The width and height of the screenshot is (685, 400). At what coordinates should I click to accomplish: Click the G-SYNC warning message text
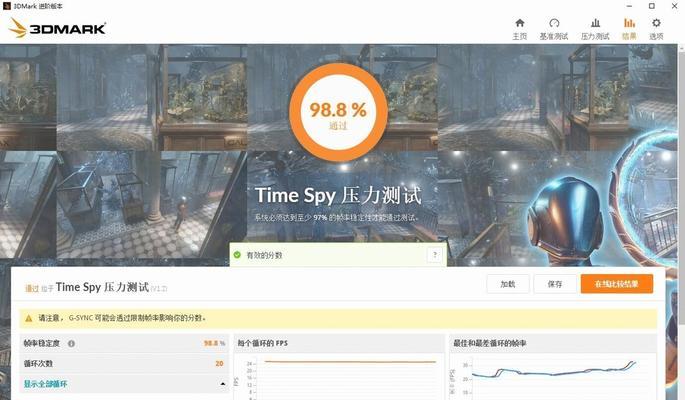122,318
